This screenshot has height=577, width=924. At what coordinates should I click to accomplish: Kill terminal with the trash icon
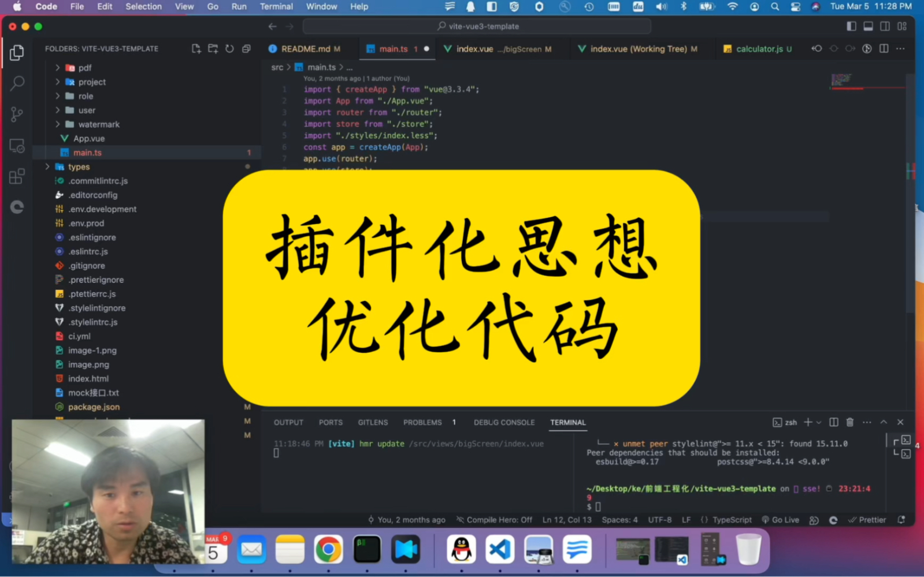[x=850, y=422]
